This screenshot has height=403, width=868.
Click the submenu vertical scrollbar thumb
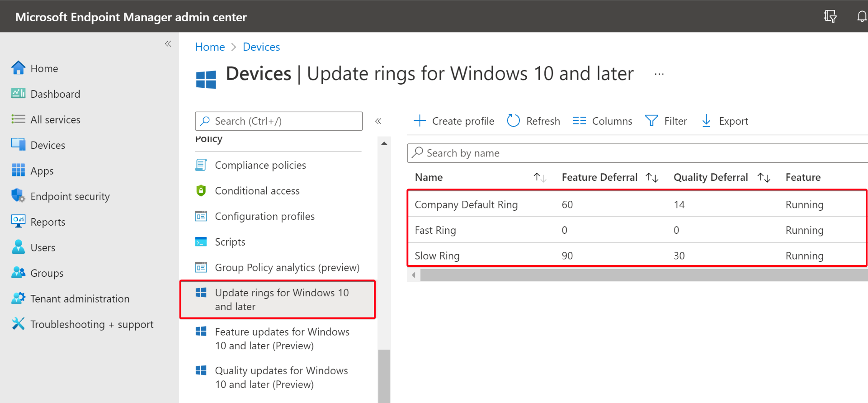(384, 376)
